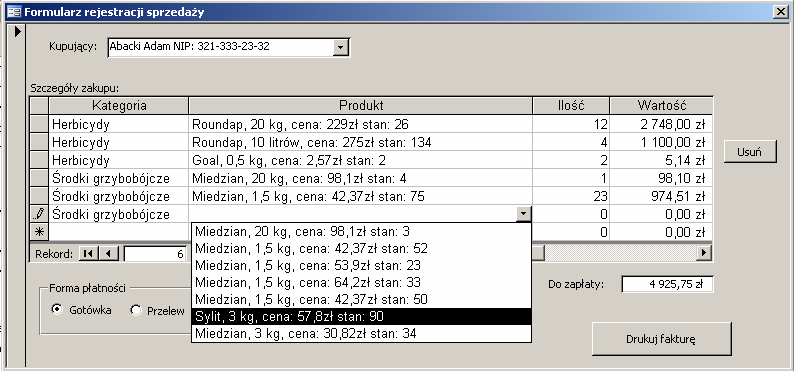The height and width of the screenshot is (371, 794).
Task: Click Miedzian, 20 kg stan: 4 cell
Action: 361,178
